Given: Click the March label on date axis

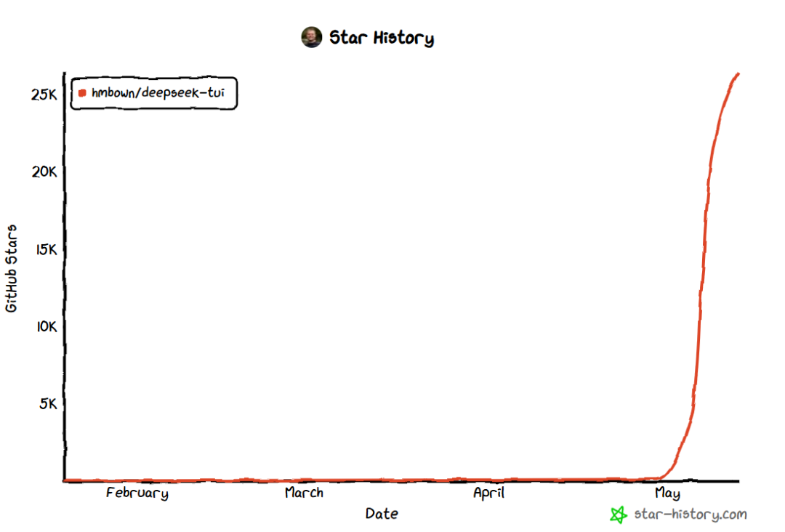Looking at the screenshot, I should coord(304,493).
